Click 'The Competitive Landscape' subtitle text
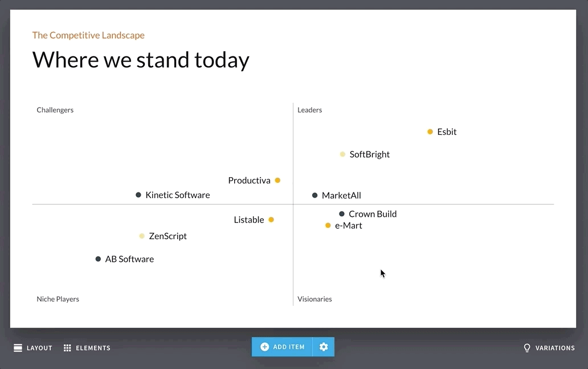The height and width of the screenshot is (369, 588). [x=88, y=35]
